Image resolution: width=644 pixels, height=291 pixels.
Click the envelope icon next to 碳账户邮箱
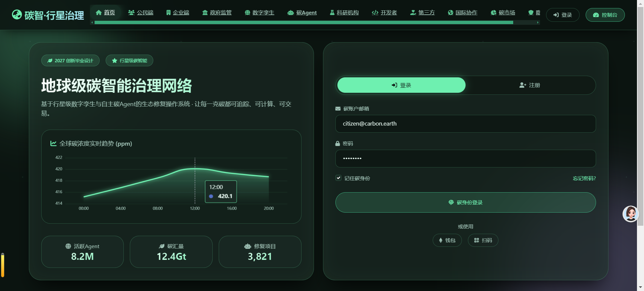[338, 108]
